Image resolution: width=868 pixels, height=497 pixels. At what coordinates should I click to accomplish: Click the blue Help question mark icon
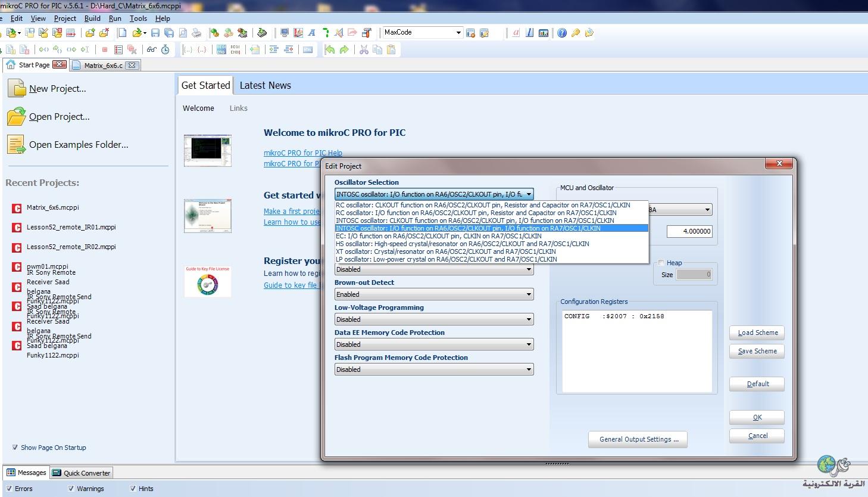pos(562,33)
